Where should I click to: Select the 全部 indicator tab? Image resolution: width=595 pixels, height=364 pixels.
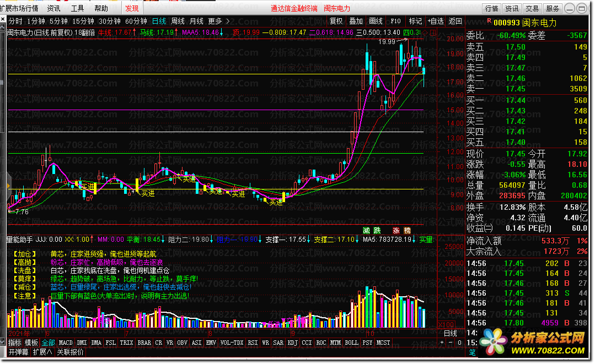pos(48,343)
